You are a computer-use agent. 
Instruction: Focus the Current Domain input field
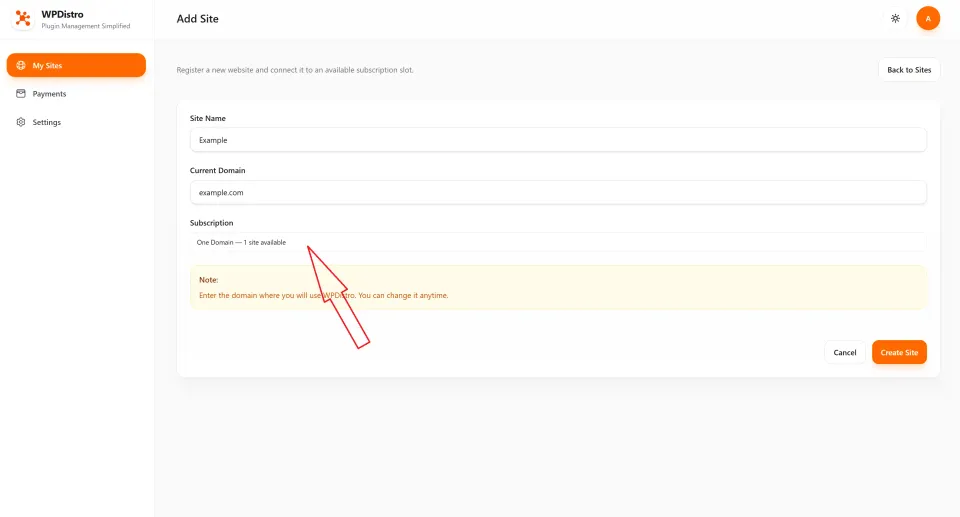(x=558, y=192)
